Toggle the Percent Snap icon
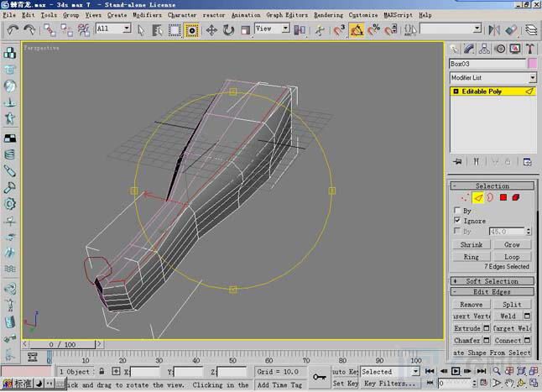Screen dimensions: 542x392 pyautogui.click(x=373, y=30)
